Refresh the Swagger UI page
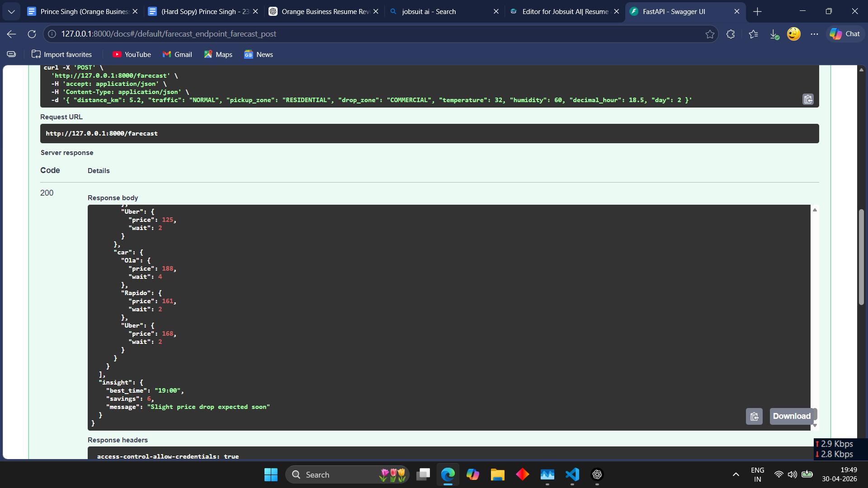868x488 pixels. coord(32,34)
